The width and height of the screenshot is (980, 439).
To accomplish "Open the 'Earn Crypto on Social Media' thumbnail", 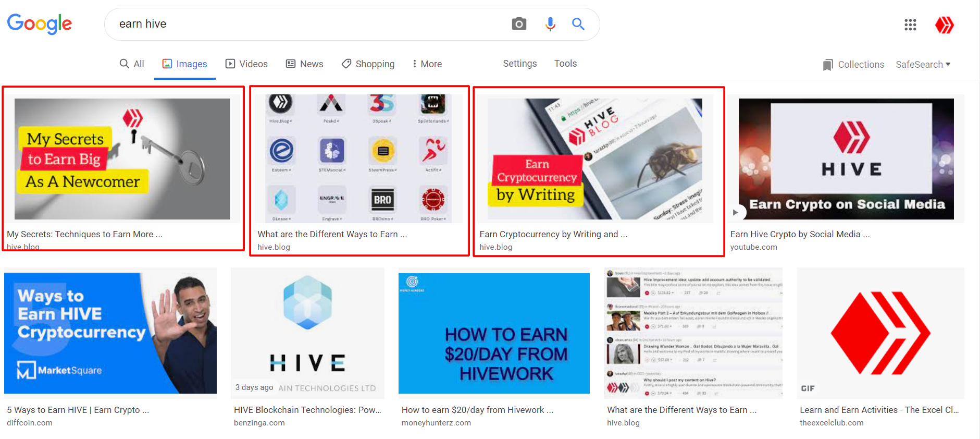I will coord(846,158).
